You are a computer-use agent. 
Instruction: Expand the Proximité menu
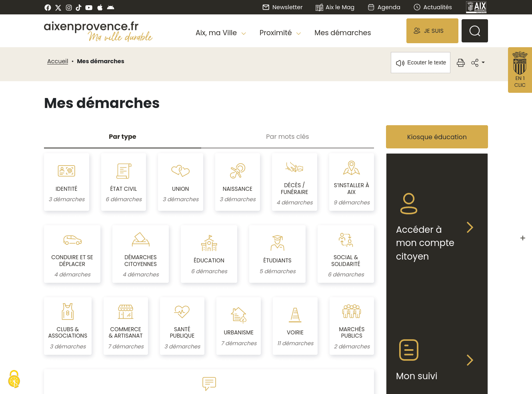click(x=280, y=33)
